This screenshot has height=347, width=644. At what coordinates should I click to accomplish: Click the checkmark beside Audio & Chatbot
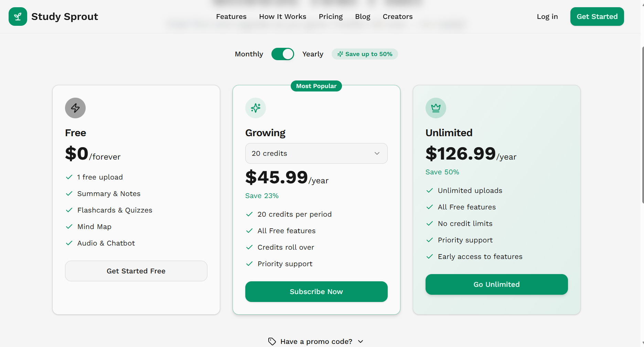pyautogui.click(x=69, y=243)
